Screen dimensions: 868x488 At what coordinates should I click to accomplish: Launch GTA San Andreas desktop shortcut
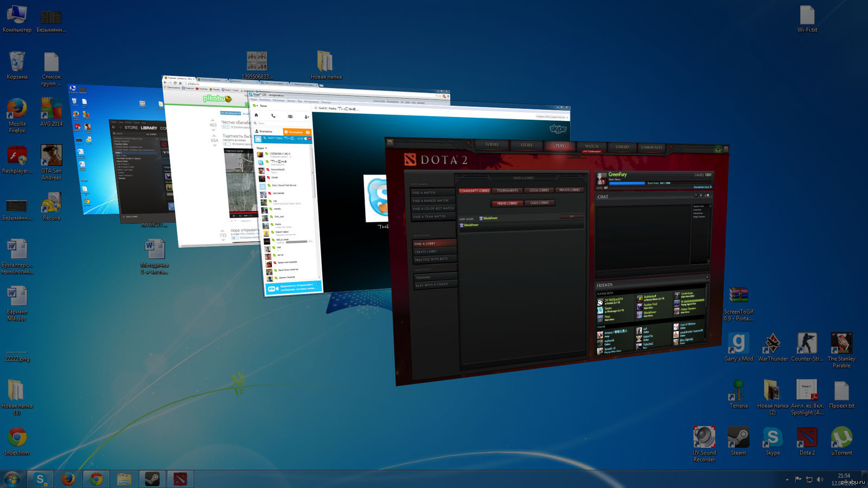(51, 163)
